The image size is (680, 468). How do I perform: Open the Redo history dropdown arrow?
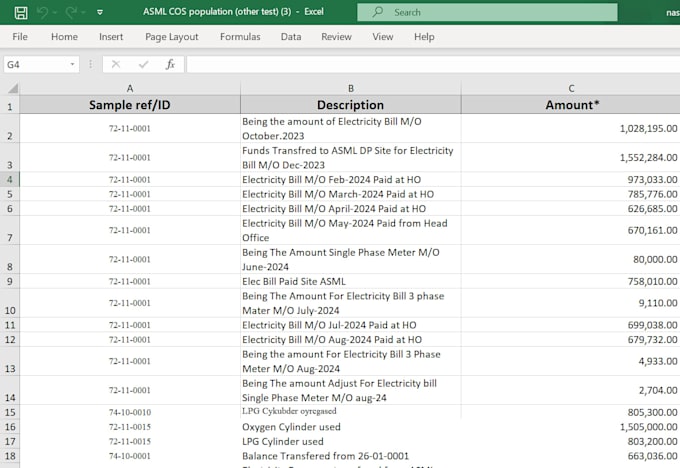tap(83, 13)
